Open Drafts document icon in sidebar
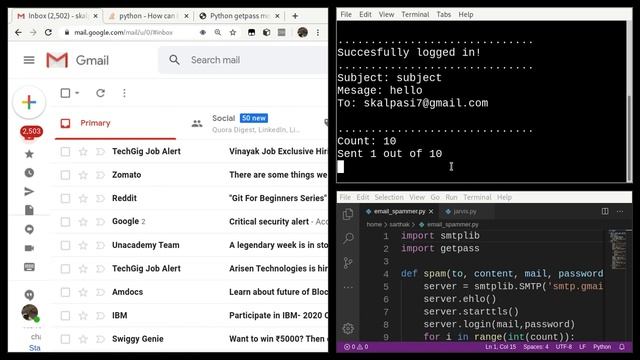Screen dimensions: 640x360 (29, 210)
